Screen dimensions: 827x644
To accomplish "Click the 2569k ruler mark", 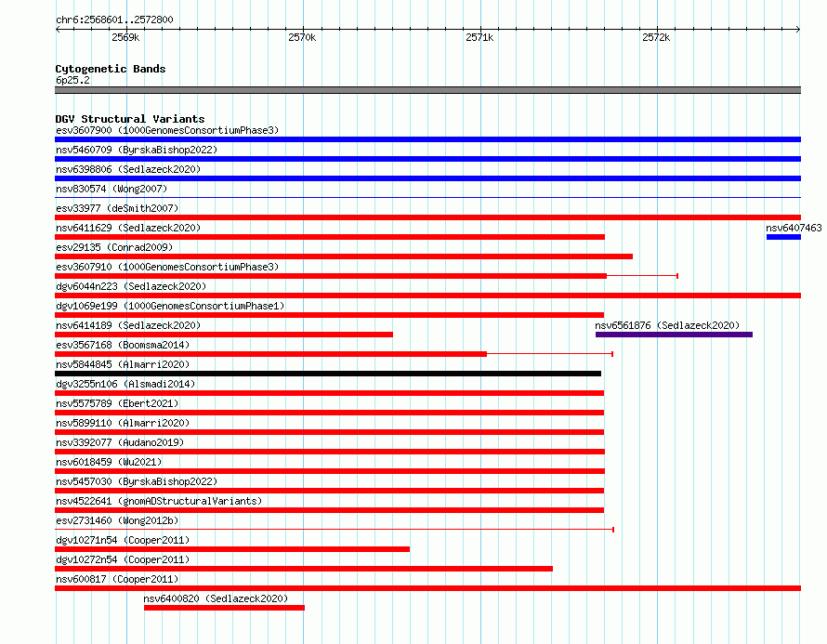I will click(125, 37).
